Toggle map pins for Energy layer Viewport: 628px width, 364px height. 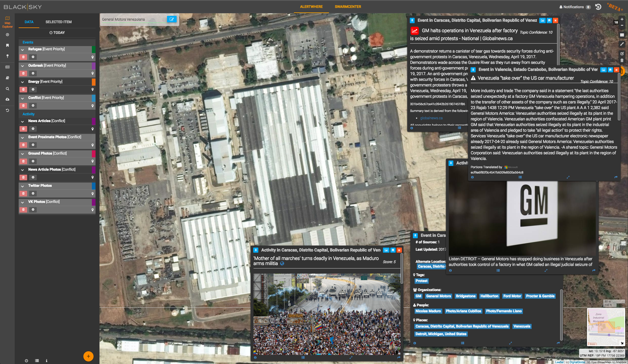point(92,90)
